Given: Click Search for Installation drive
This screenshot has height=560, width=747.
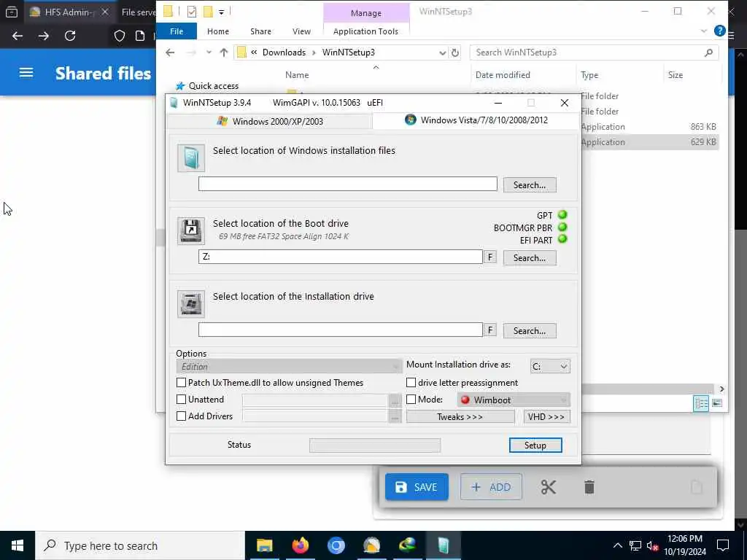Looking at the screenshot, I should tap(530, 330).
